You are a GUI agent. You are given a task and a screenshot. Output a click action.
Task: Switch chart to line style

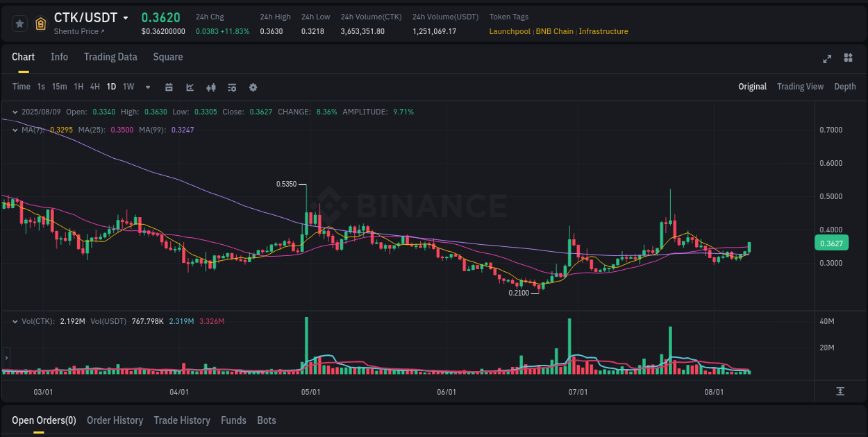coord(190,87)
